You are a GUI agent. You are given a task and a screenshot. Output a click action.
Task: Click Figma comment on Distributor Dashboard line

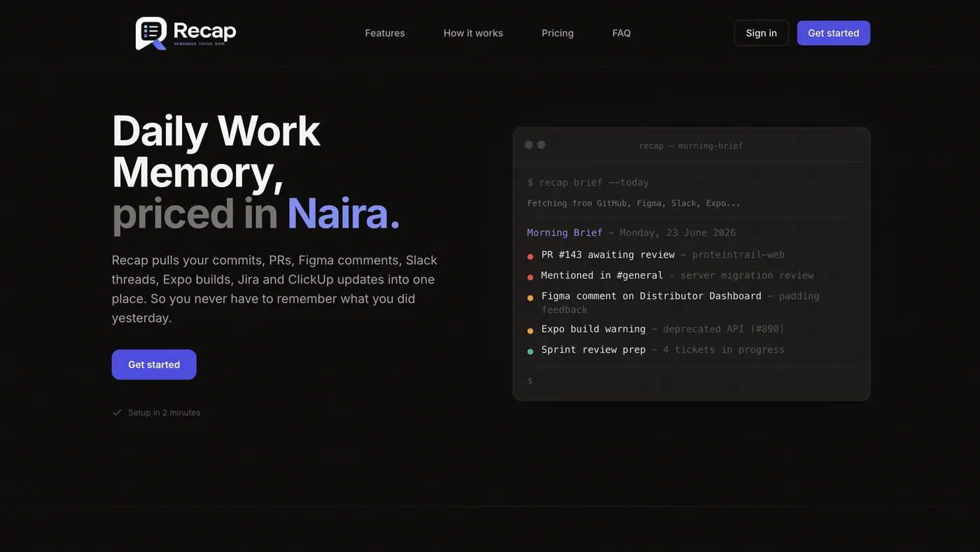click(x=680, y=303)
